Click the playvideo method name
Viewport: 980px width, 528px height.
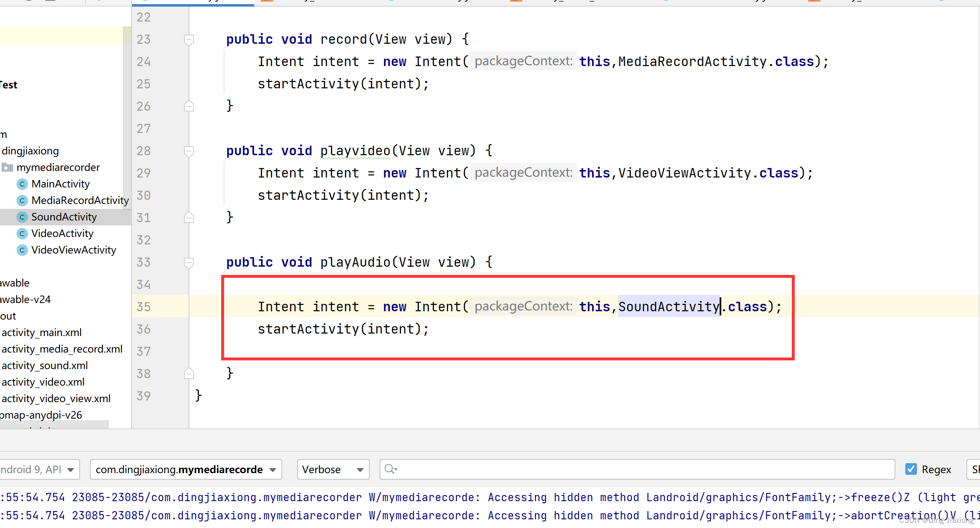pos(355,151)
